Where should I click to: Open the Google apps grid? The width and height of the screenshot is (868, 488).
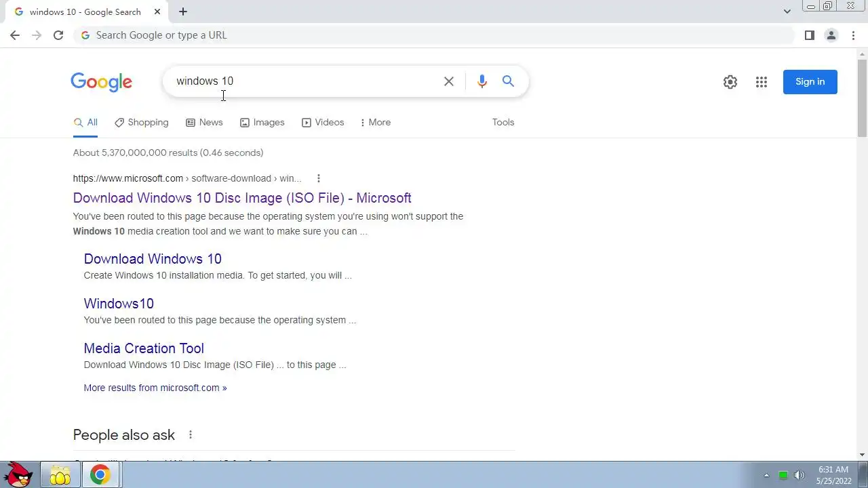(762, 82)
